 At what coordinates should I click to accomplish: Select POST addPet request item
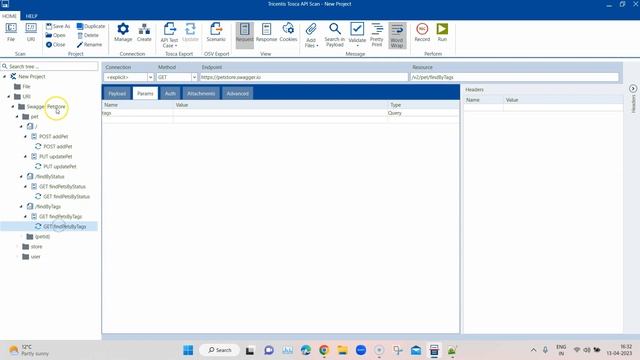click(x=53, y=147)
